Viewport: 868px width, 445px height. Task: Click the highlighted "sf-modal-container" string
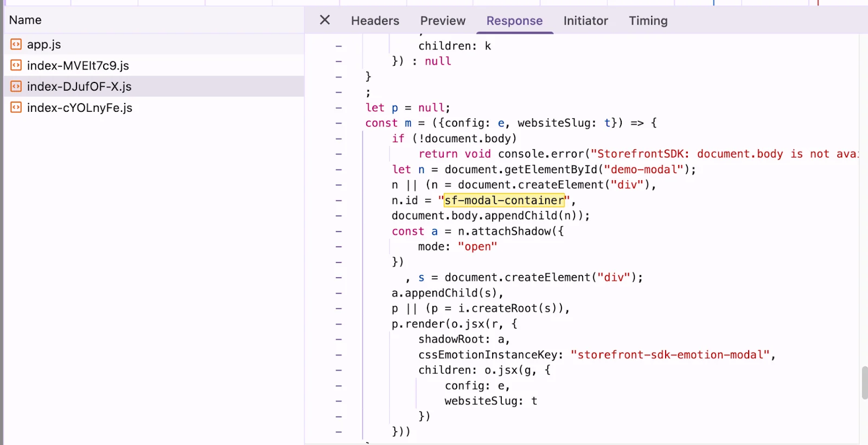(x=504, y=200)
